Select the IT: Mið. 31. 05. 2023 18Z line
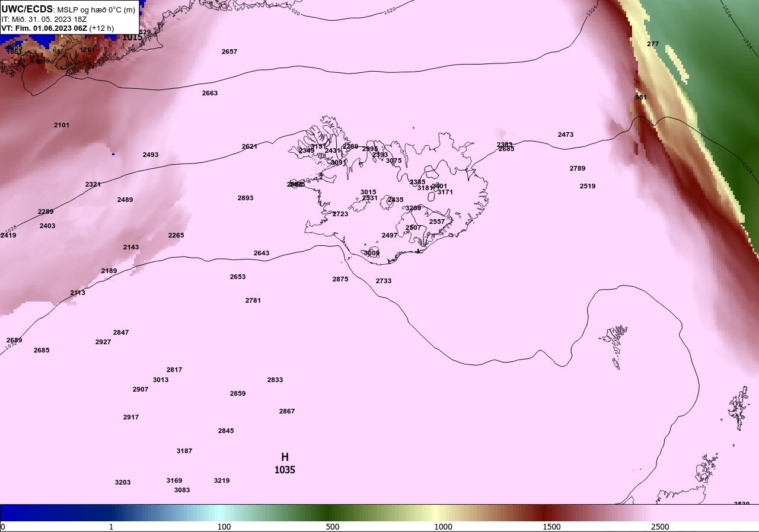 [44, 19]
